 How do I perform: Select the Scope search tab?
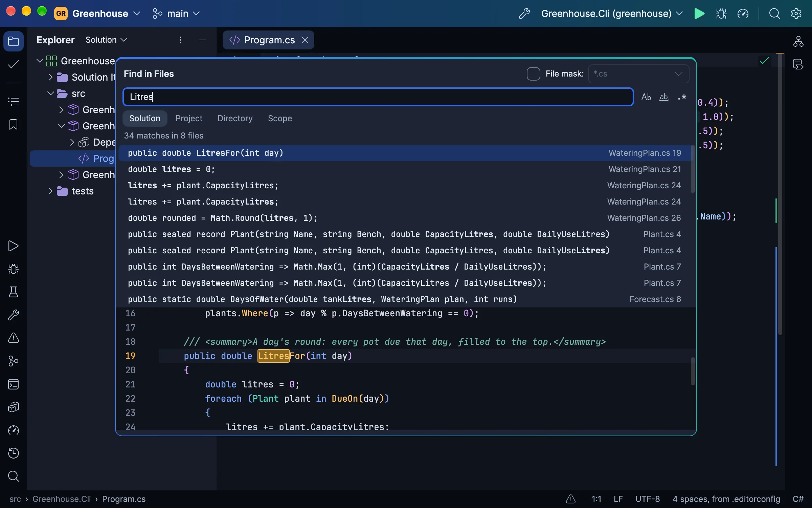pos(280,119)
